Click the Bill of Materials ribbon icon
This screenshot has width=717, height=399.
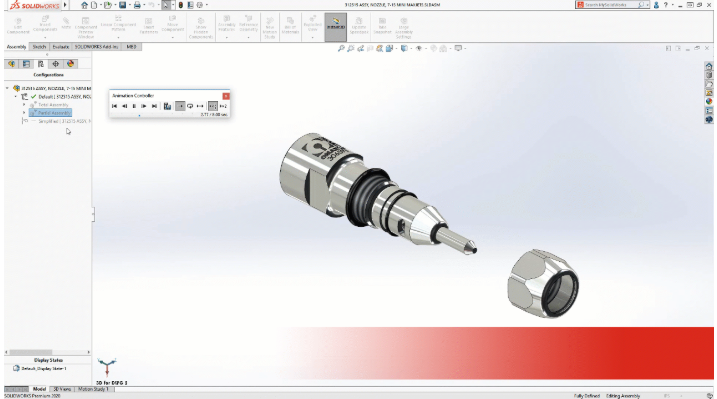pyautogui.click(x=290, y=25)
